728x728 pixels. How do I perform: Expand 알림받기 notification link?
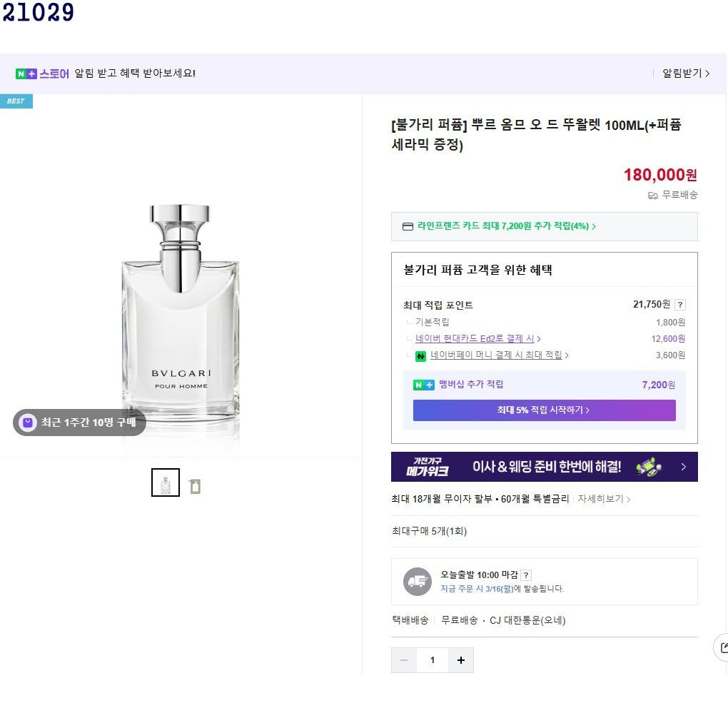[x=686, y=74]
